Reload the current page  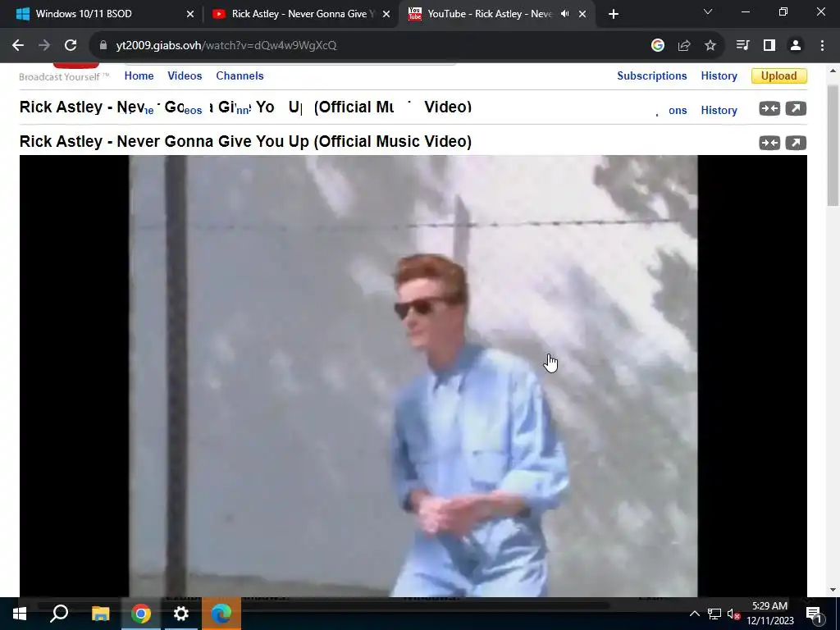tap(71, 46)
